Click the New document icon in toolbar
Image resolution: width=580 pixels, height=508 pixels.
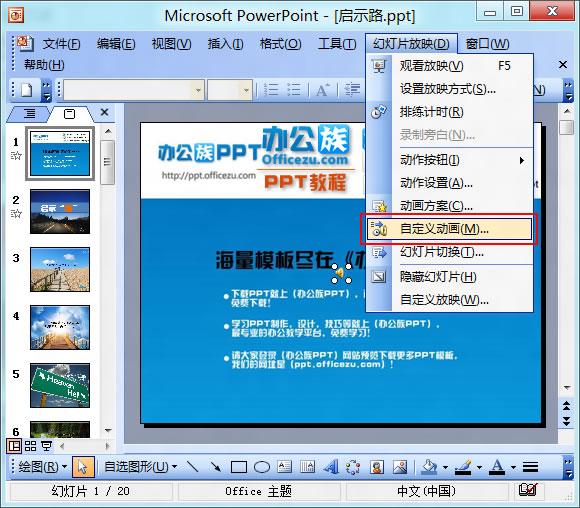[26, 90]
